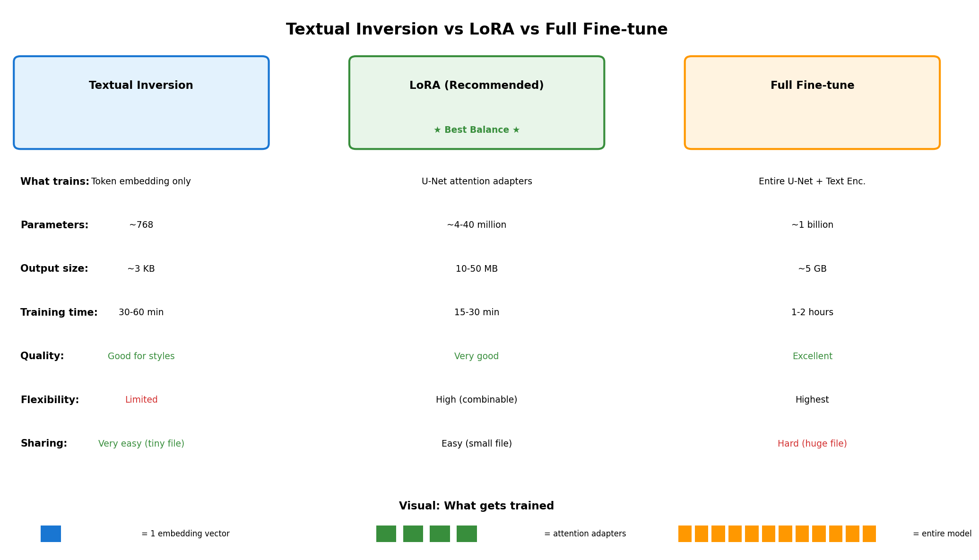This screenshot has width=979, height=560.
Task: Click the 'Parameters:' row label
Action: [54, 225]
